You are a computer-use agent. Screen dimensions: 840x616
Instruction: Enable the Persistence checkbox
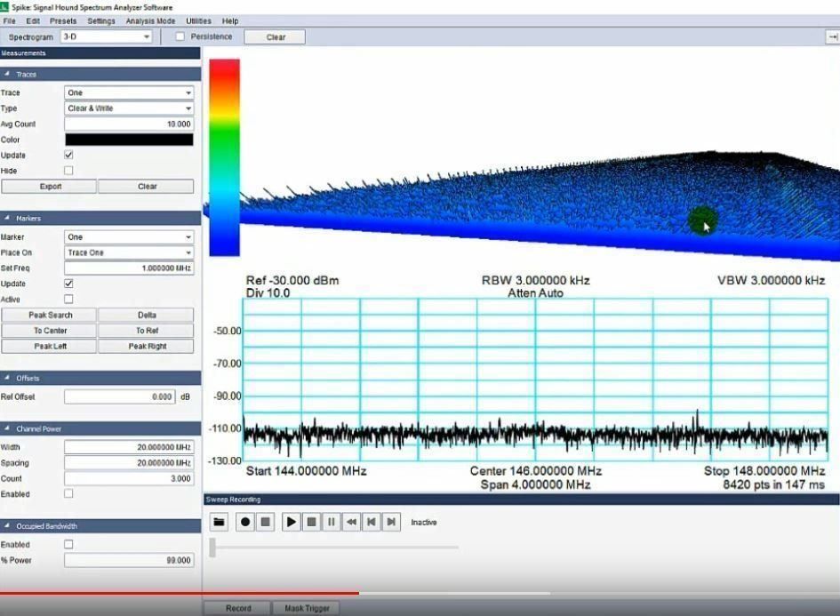[x=180, y=36]
